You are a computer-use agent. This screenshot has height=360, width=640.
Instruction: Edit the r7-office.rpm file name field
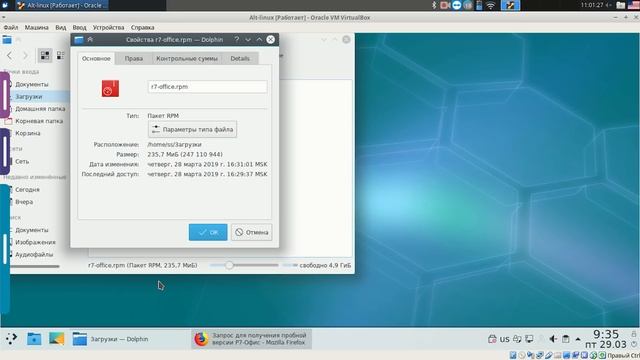click(x=207, y=87)
